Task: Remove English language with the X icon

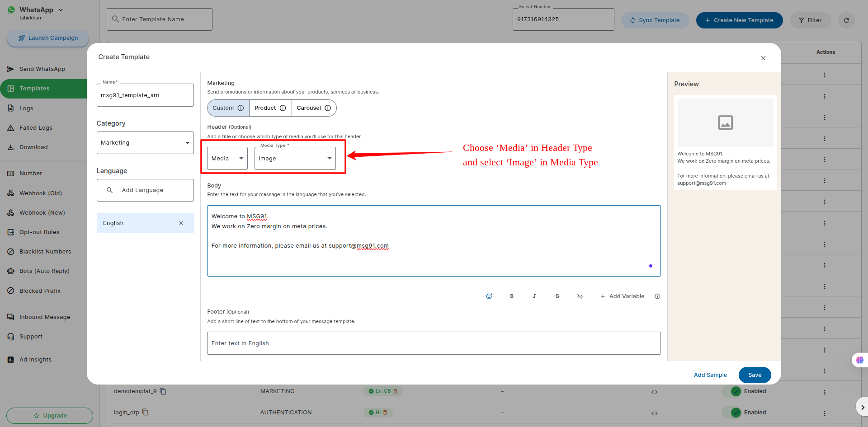Action: click(181, 223)
